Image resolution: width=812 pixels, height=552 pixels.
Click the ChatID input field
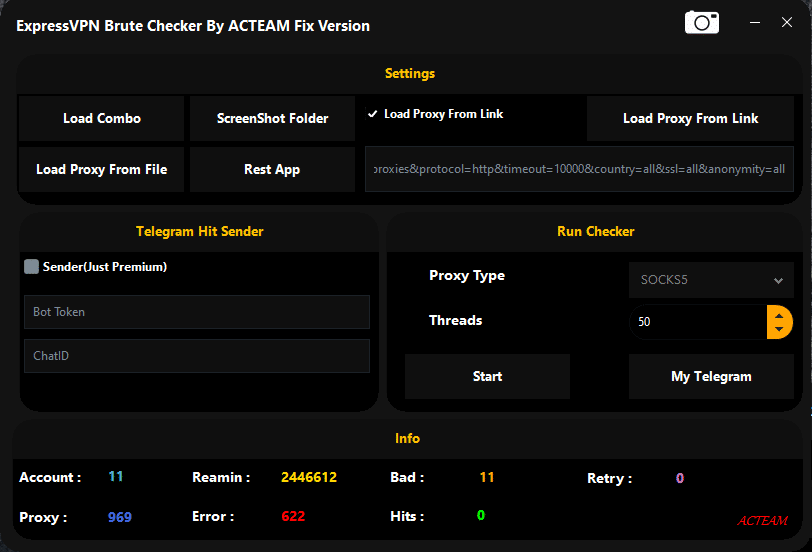197,356
